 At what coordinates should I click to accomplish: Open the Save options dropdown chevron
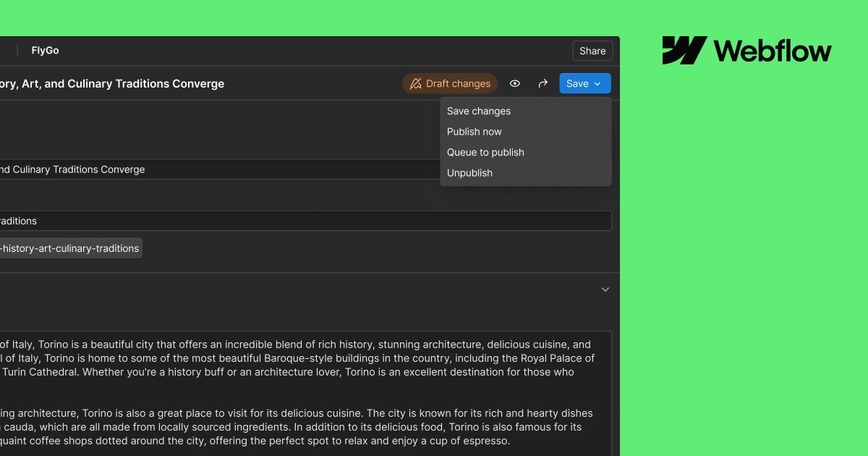tap(597, 83)
